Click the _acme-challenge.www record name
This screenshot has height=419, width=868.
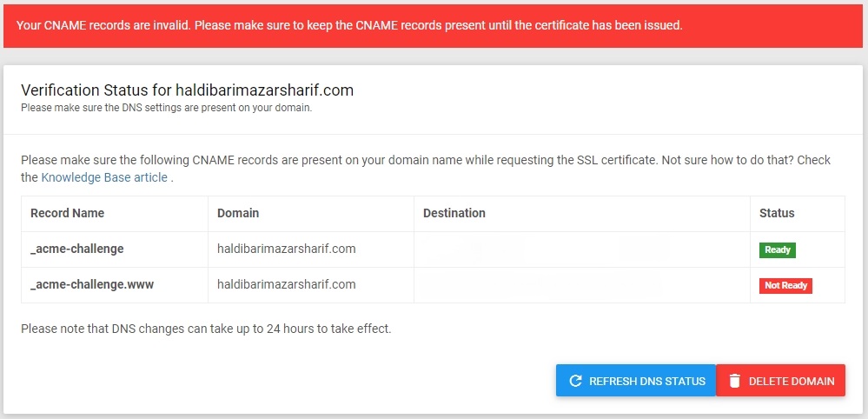pos(92,284)
